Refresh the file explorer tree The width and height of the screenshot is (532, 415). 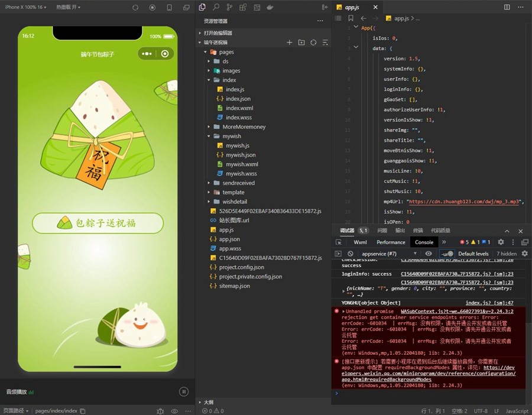(x=313, y=43)
